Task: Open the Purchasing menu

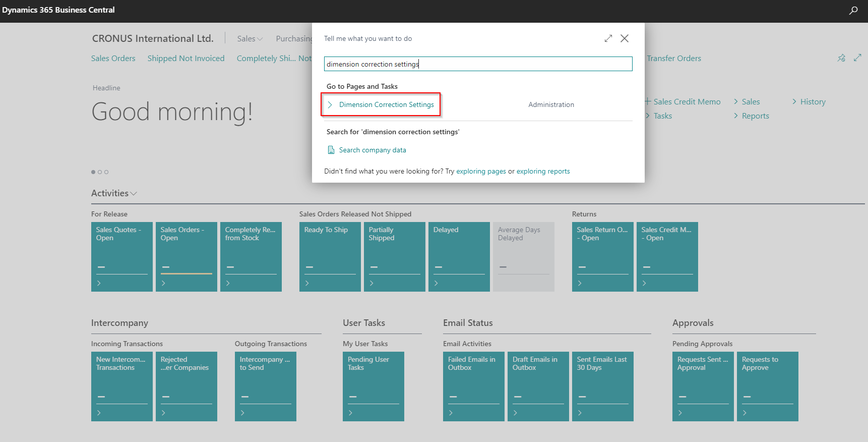Action: [294, 38]
